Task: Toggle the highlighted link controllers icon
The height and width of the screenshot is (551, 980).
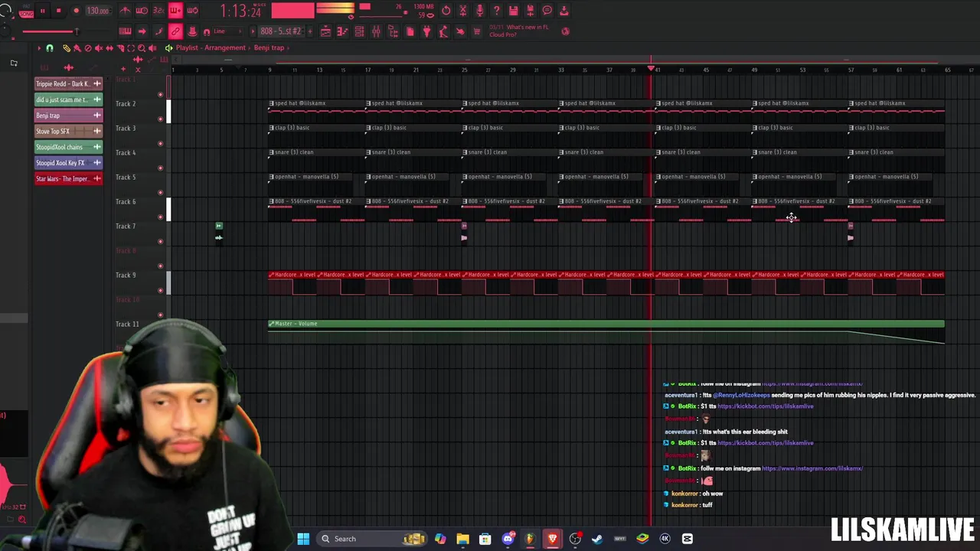Action: [175, 31]
